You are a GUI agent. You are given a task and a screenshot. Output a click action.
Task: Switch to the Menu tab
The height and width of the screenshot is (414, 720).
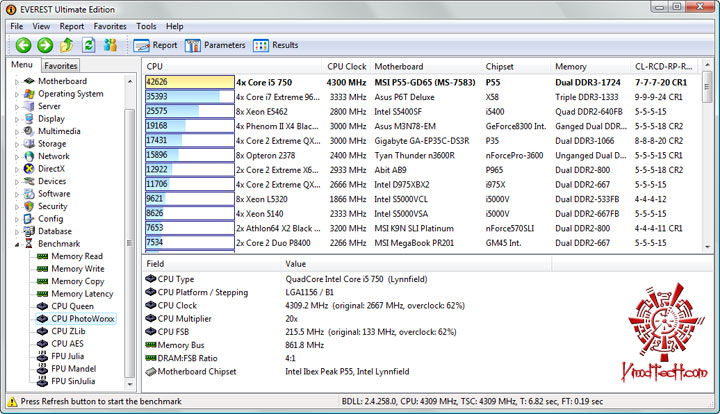click(x=22, y=65)
